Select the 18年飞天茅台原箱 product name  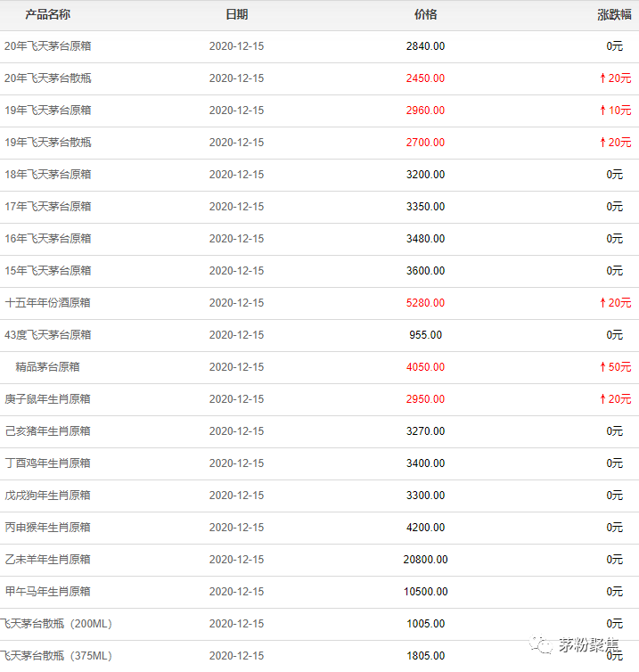tap(47, 175)
